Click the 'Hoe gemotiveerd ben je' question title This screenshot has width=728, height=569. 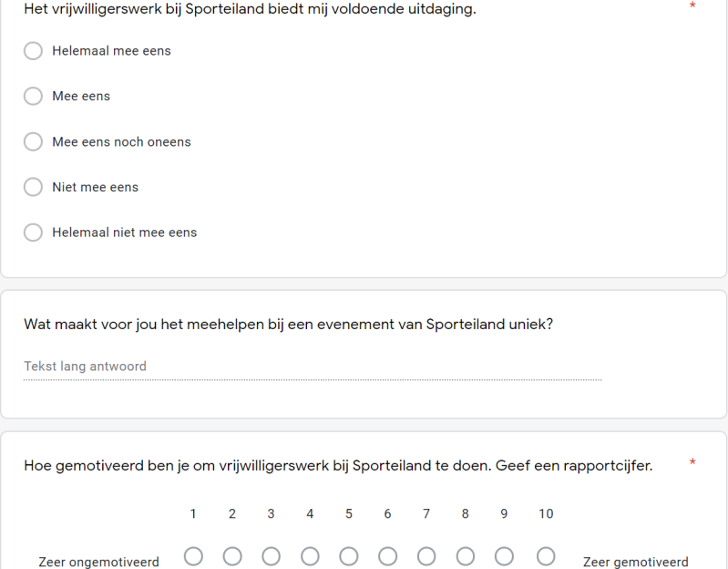pyautogui.click(x=338, y=467)
